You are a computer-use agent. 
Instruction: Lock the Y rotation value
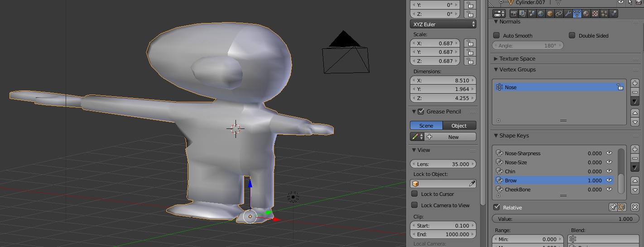[x=470, y=5]
